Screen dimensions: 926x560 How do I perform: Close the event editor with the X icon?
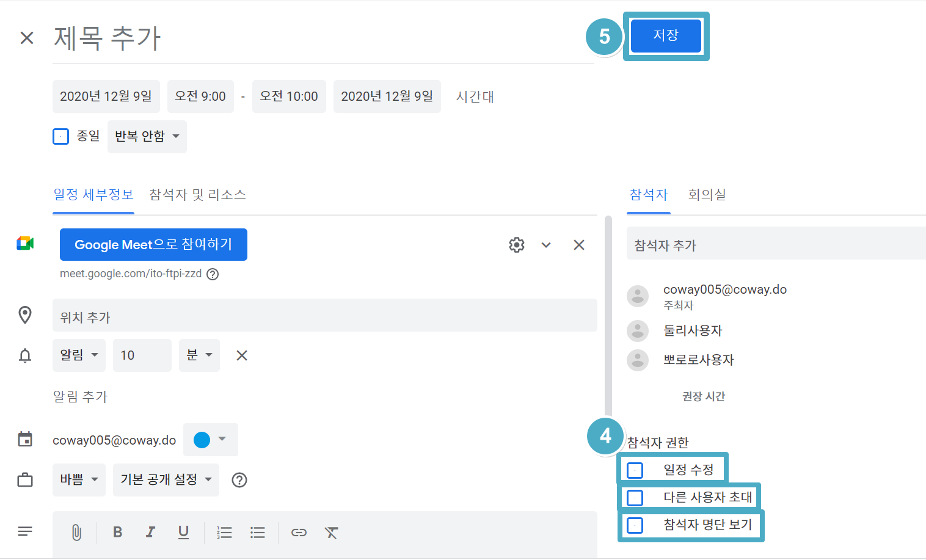(27, 38)
